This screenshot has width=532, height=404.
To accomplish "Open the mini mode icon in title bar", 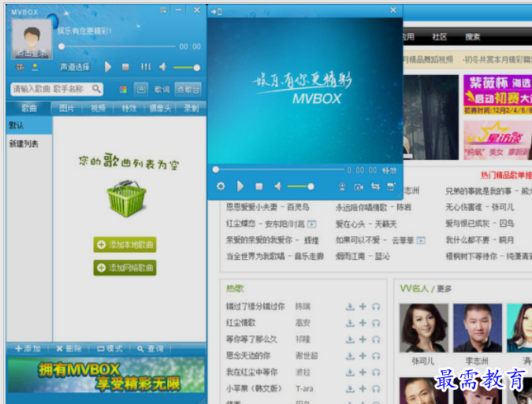I will coord(163,10).
